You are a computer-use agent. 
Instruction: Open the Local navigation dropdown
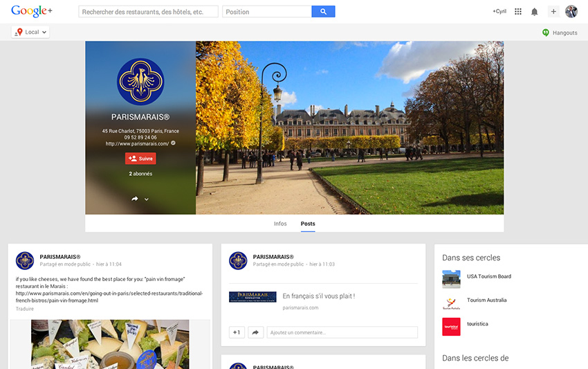(30, 33)
